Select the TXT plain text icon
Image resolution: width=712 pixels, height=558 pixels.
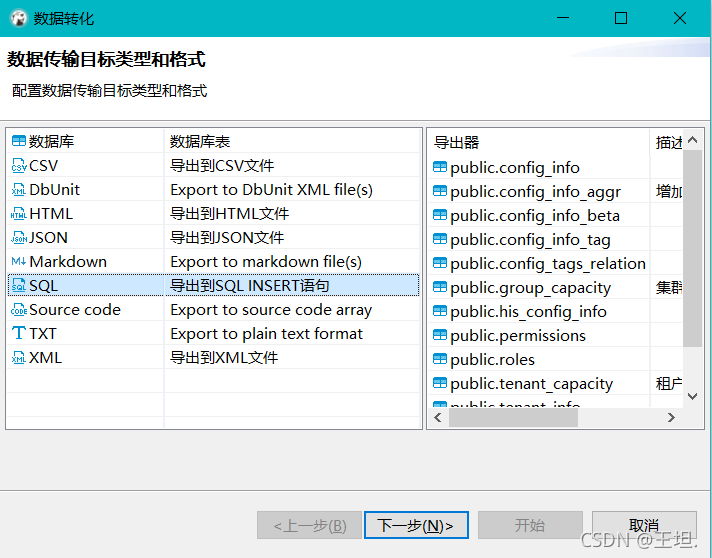[19, 333]
